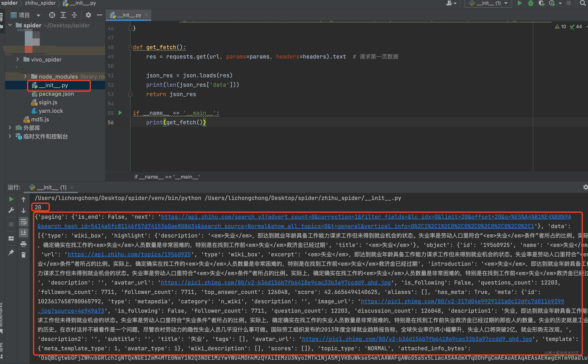Image resolution: width=588 pixels, height=364 pixels.
Task: Close the __init__ (1) run tab
Action: [x=72, y=188]
